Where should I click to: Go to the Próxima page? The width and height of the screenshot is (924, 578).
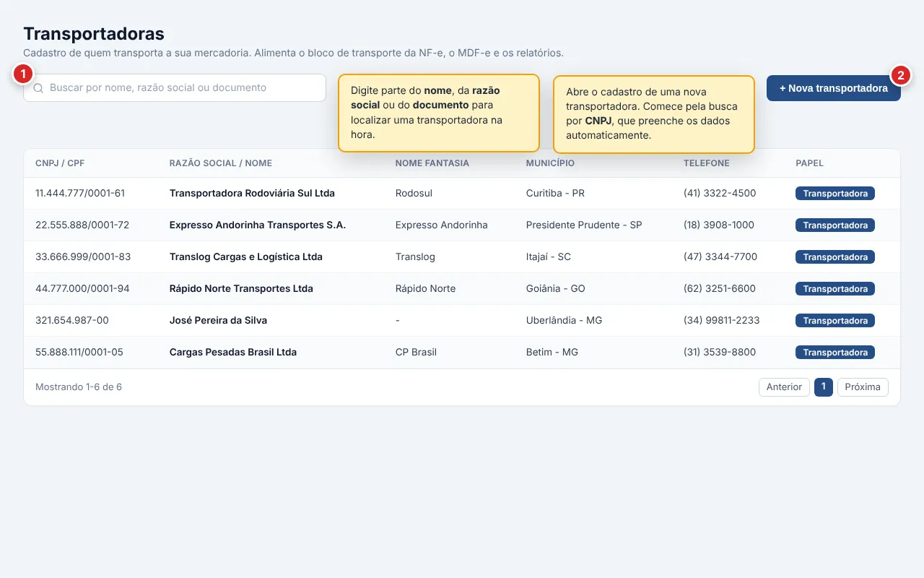click(x=863, y=387)
